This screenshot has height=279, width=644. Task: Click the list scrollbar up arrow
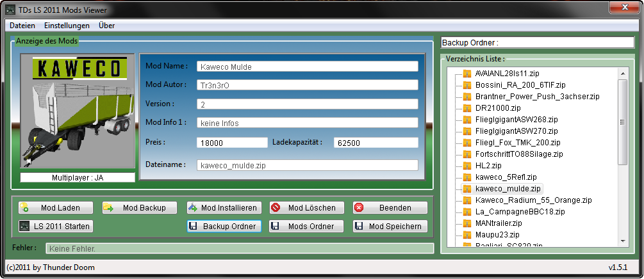[x=623, y=74]
